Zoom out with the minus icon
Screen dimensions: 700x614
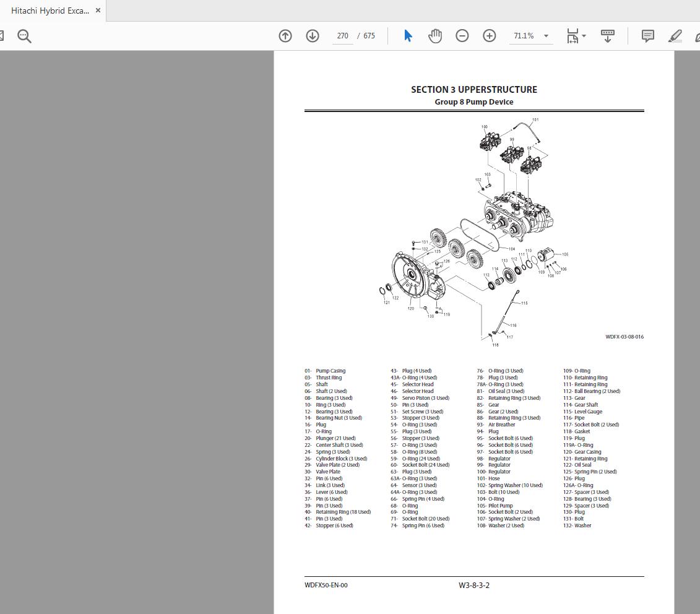pos(462,35)
